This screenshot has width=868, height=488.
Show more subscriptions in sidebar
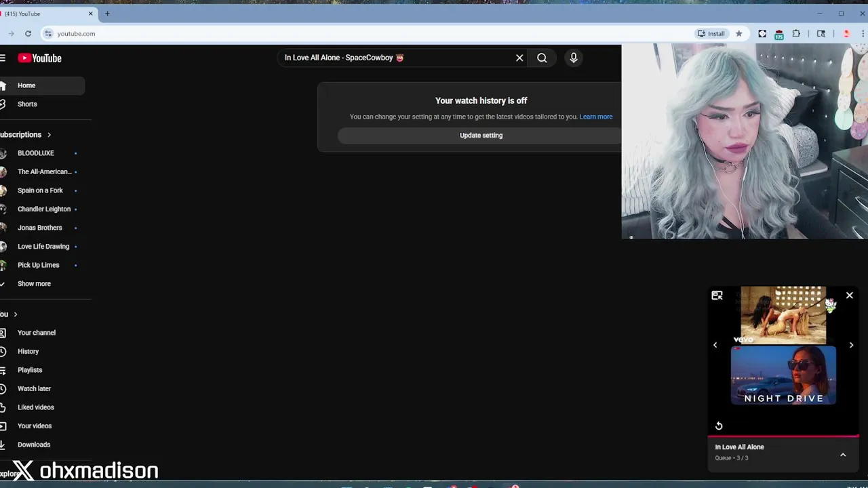(34, 283)
